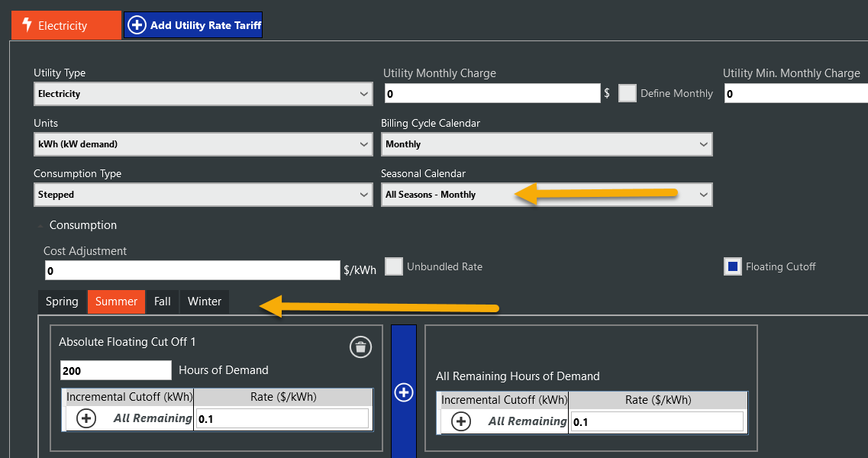The image size is (868, 458).
Task: Toggle the Unbundled Rate checkbox
Action: 394,266
